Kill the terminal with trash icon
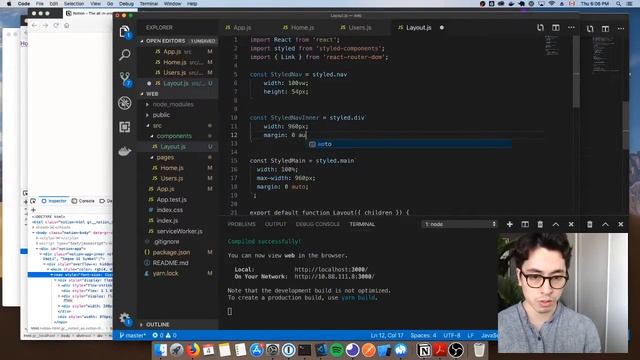Image resolution: width=640 pixels, height=360 pixels. (540, 224)
